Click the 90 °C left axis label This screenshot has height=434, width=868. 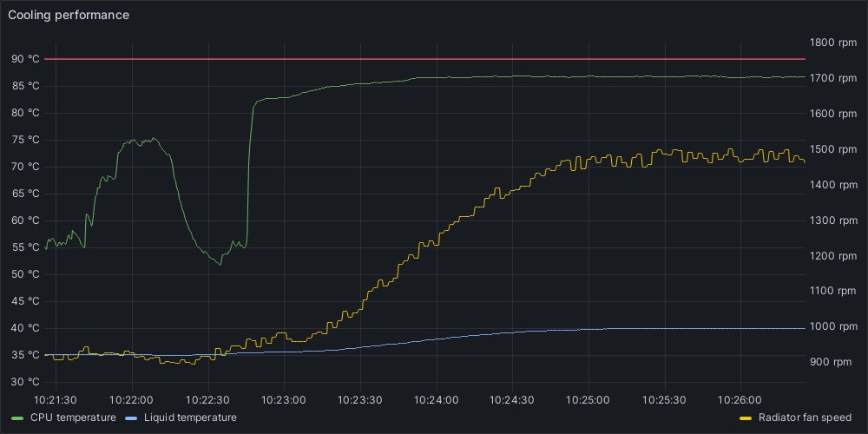tap(25, 59)
